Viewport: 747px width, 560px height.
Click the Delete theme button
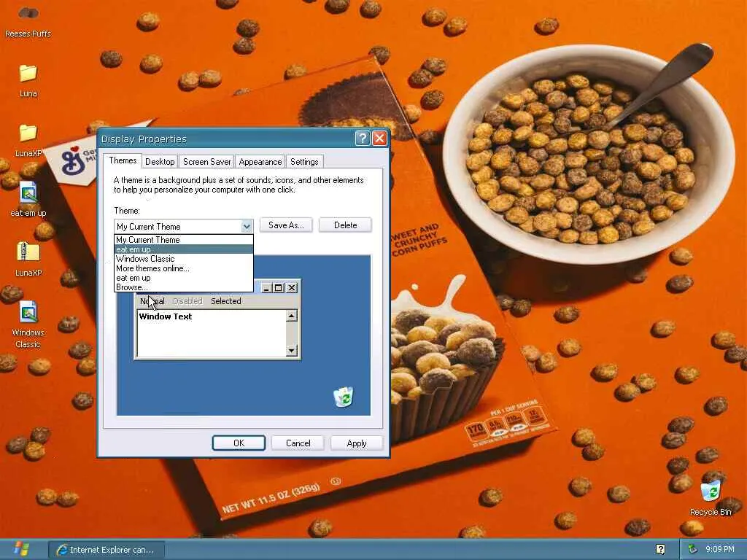coord(345,225)
